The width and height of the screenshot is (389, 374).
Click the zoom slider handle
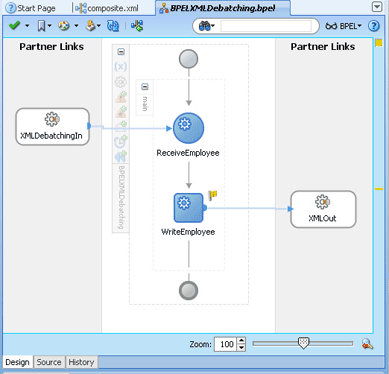pos(303,343)
